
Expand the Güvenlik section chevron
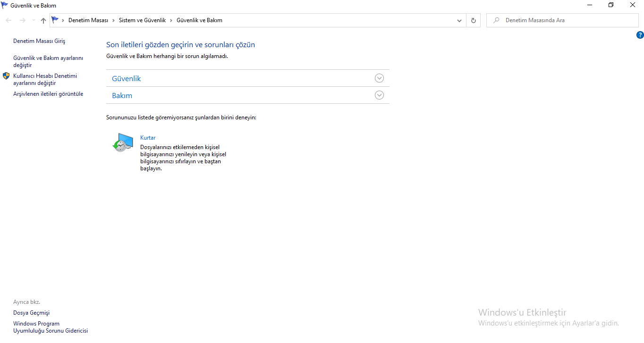[379, 78]
